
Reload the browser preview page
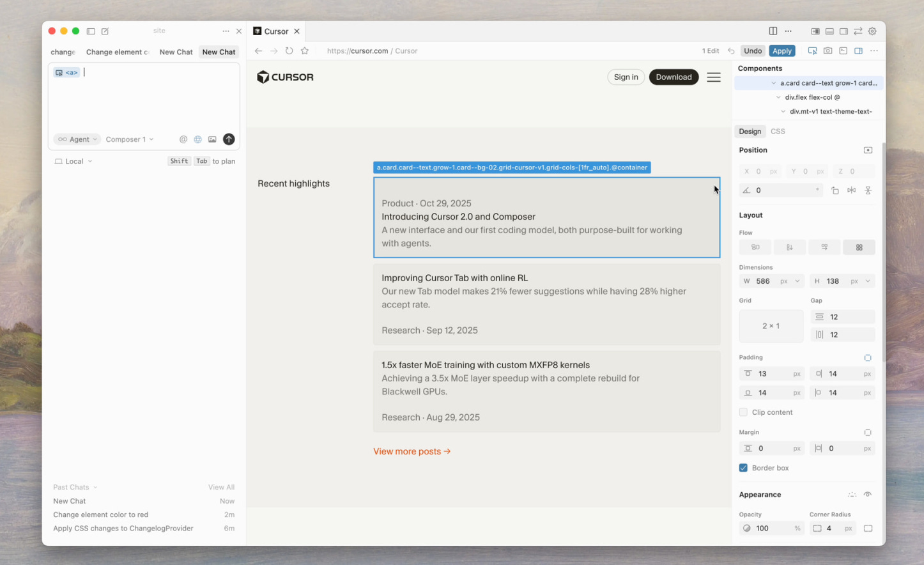pos(289,51)
